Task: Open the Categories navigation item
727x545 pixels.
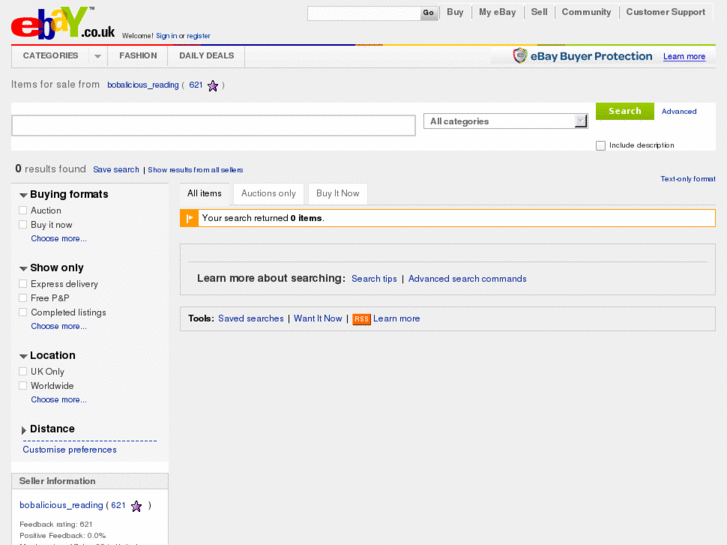Action: 51,56
